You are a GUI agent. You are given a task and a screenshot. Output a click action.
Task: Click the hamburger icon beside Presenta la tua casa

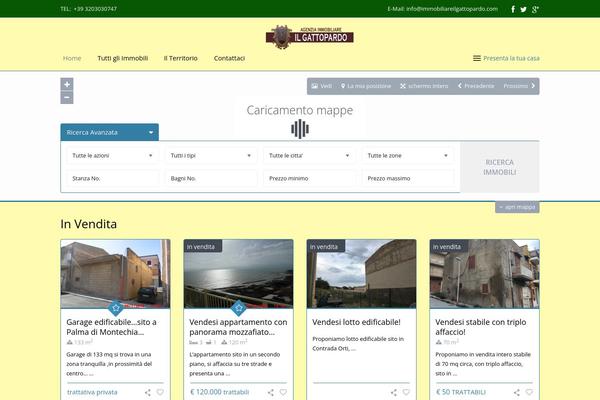(x=477, y=58)
